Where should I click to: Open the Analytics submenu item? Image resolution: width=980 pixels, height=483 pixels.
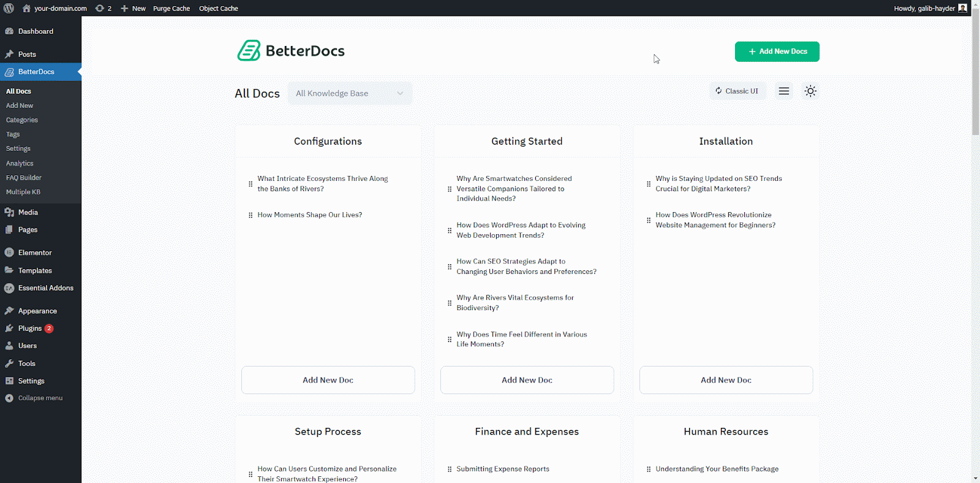(20, 163)
